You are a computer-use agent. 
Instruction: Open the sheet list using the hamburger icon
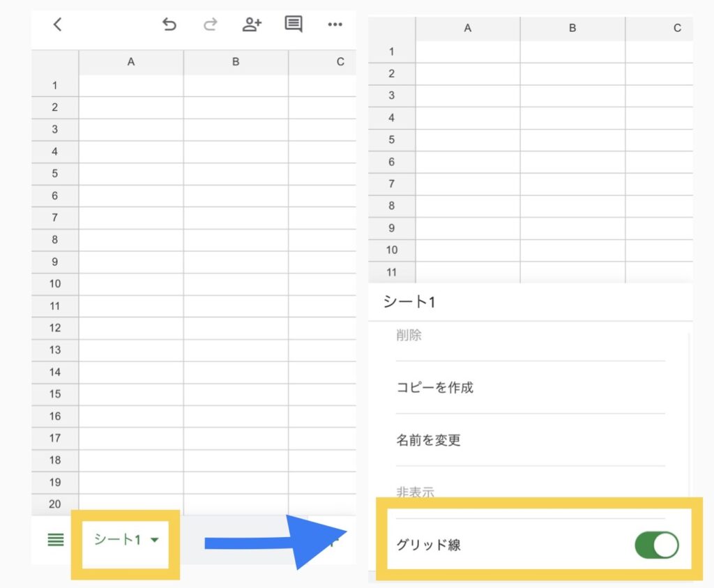pyautogui.click(x=55, y=539)
